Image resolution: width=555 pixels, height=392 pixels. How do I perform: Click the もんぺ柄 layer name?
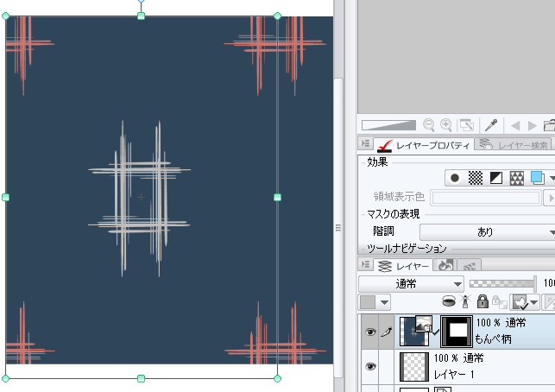(493, 339)
